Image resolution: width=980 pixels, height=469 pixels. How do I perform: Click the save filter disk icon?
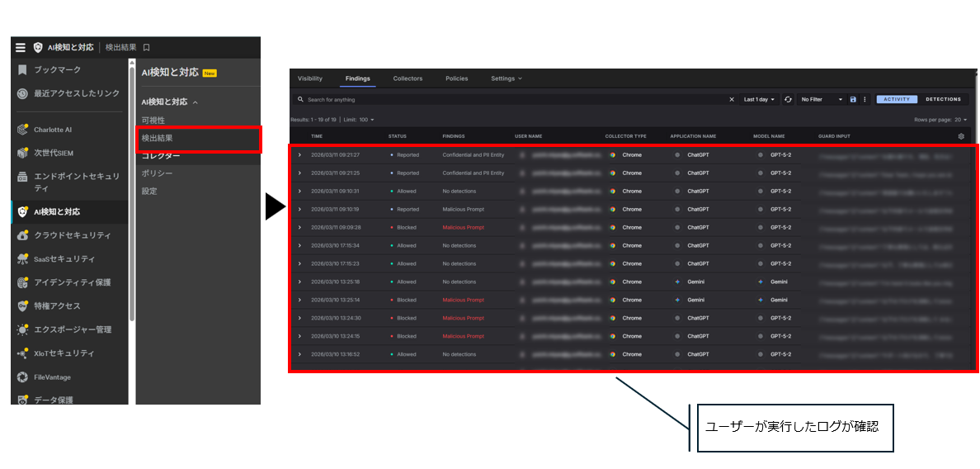pyautogui.click(x=853, y=99)
